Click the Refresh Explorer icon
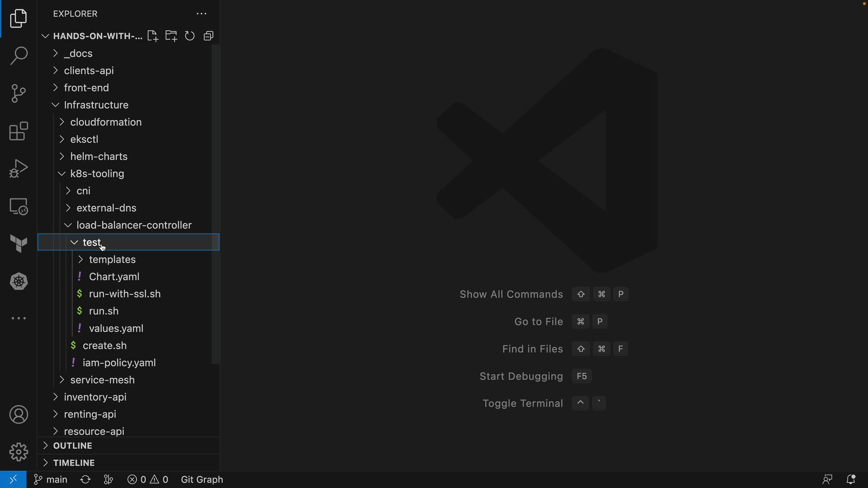This screenshot has height=488, width=868. click(x=190, y=36)
